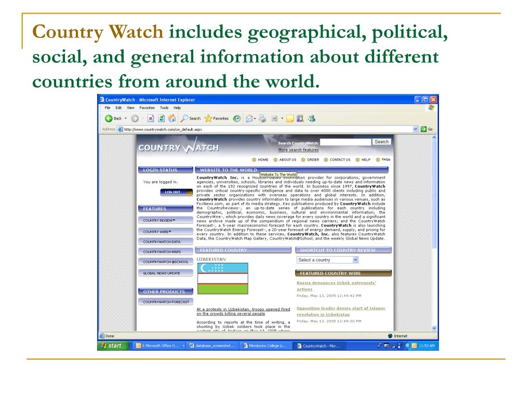
Task: Stop page loading with red X icon
Action: click(x=151, y=118)
